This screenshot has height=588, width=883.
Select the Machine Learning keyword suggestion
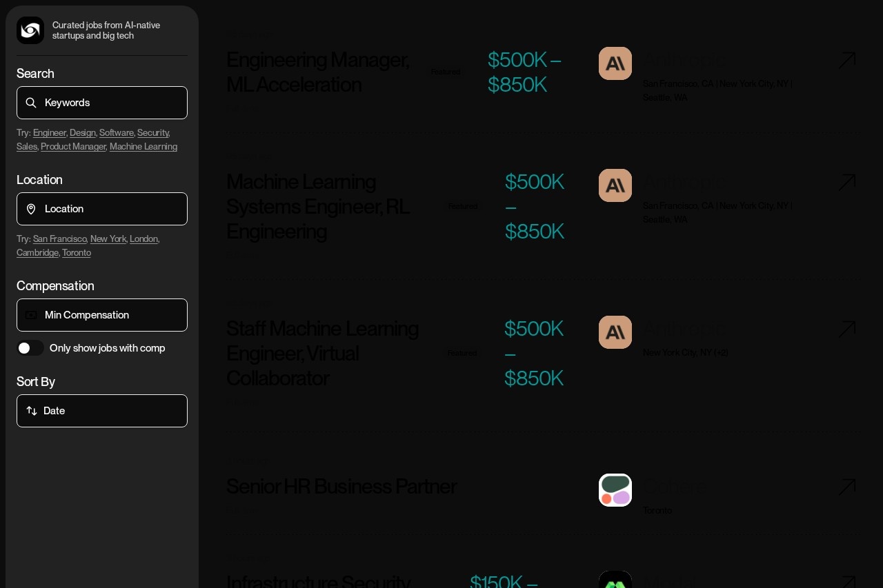click(x=143, y=147)
